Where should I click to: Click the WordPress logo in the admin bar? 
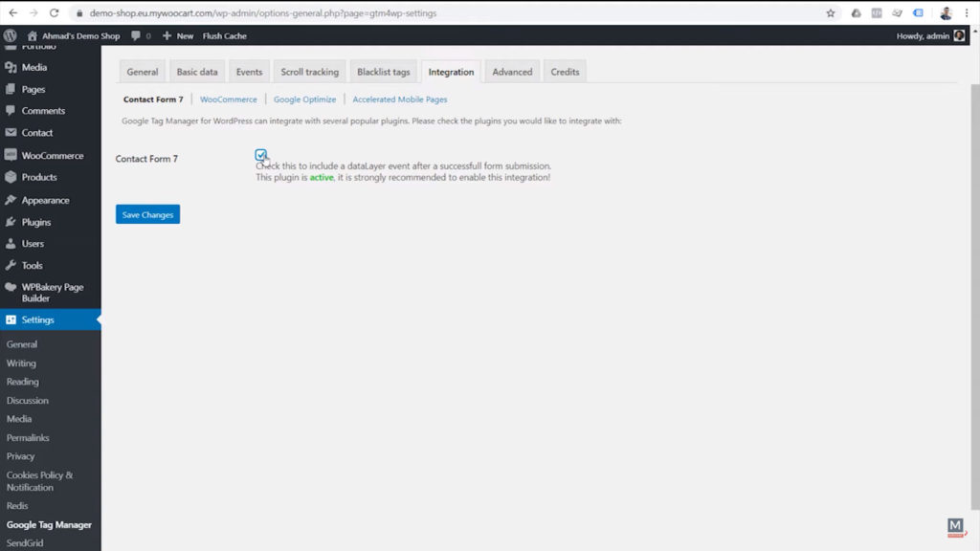[x=10, y=34]
